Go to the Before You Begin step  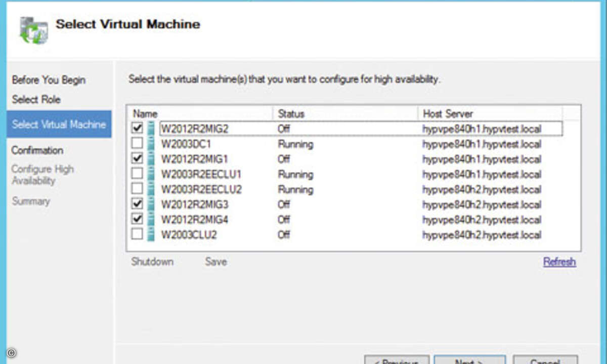[x=49, y=80]
